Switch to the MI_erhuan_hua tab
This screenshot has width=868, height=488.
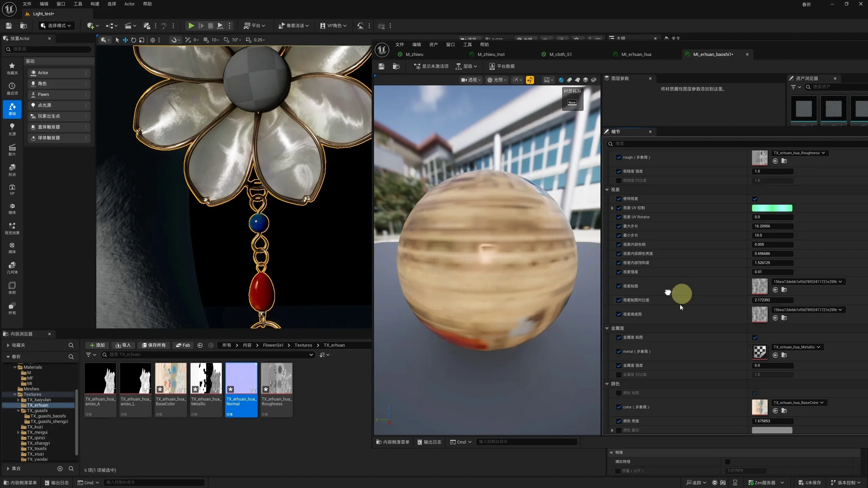pos(636,54)
